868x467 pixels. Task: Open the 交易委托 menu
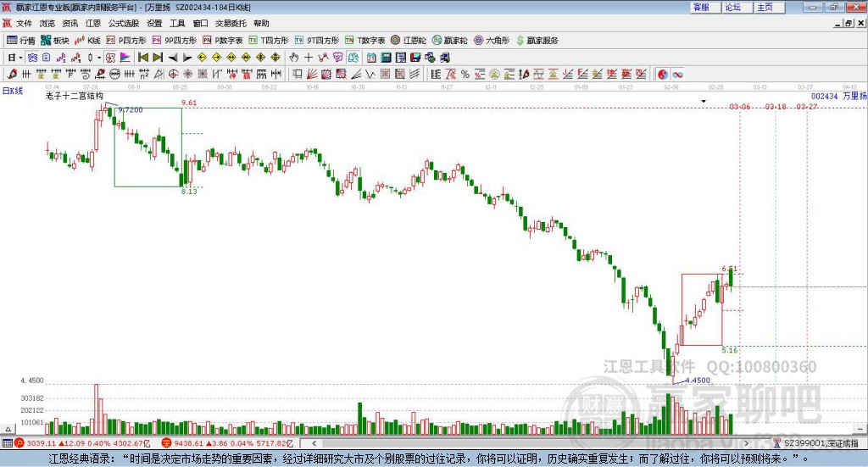pyautogui.click(x=231, y=23)
